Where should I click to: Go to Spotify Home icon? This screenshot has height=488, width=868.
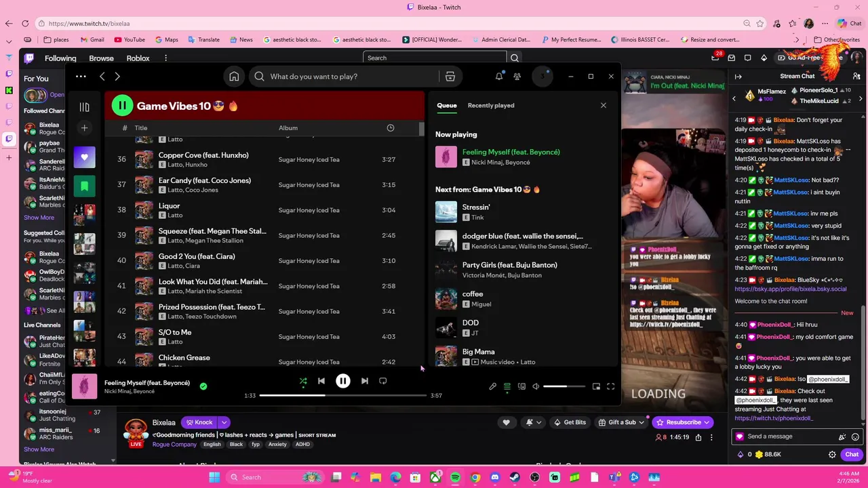(x=234, y=77)
